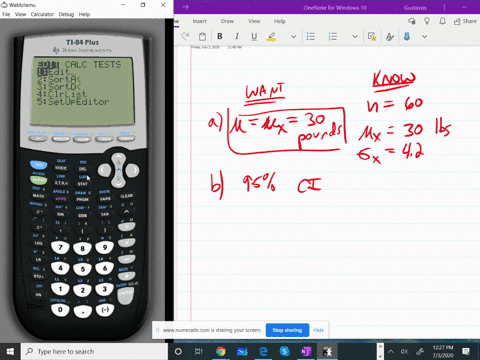Image resolution: width=480 pixels, height=360 pixels.
Task: Click the green ALPHA calculator key
Action: [x=39, y=180]
